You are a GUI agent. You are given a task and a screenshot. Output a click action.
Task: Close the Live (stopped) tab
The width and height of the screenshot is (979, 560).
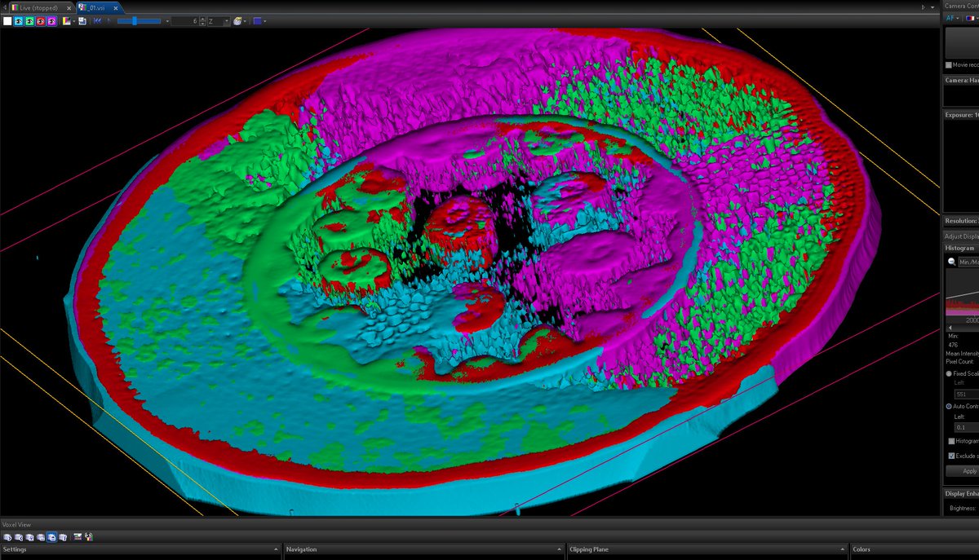click(69, 8)
